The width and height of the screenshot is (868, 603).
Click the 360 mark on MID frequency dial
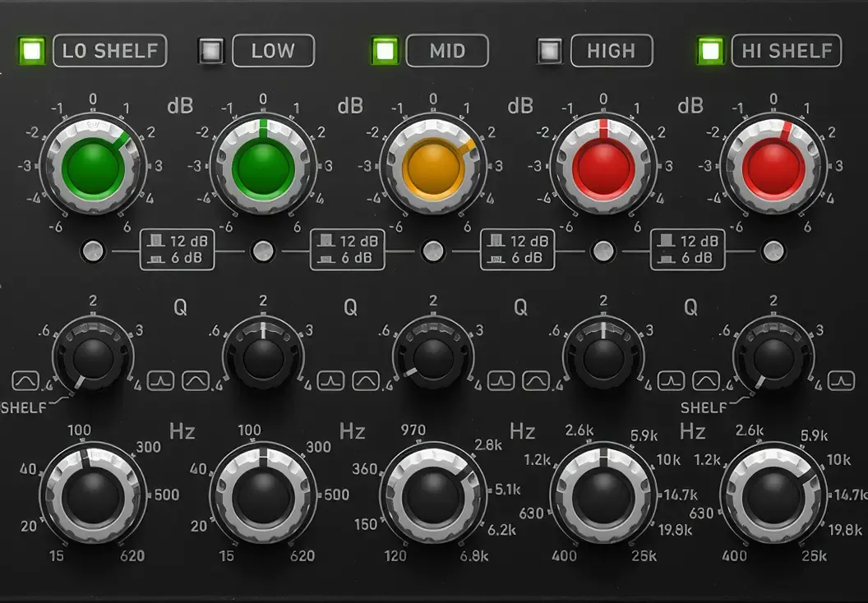click(365, 469)
